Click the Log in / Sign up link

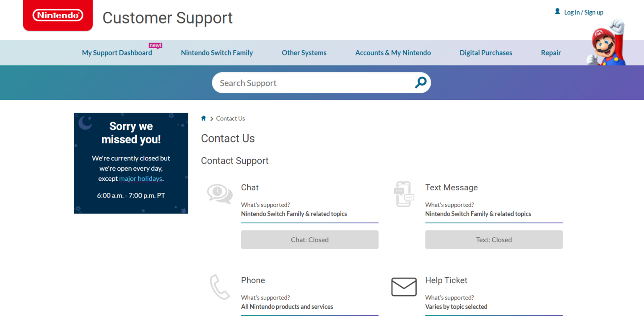[x=583, y=13]
